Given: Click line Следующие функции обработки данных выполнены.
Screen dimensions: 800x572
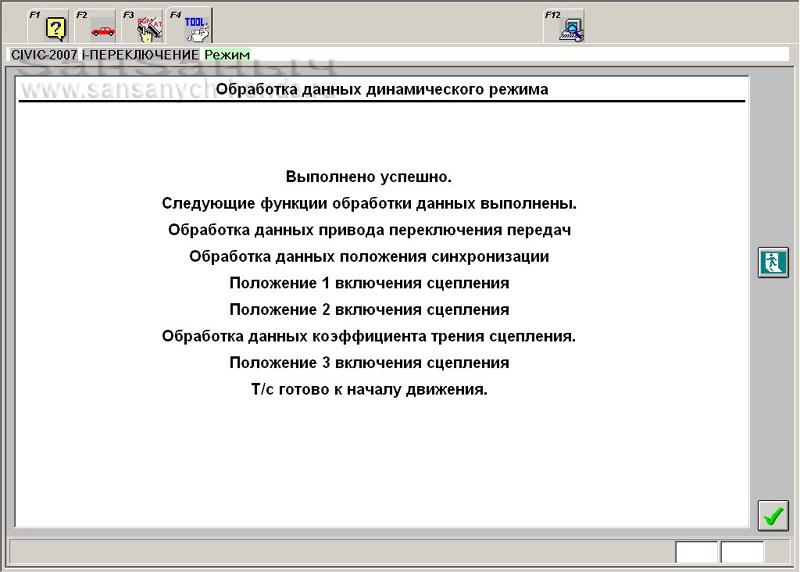Looking at the screenshot, I should [369, 203].
